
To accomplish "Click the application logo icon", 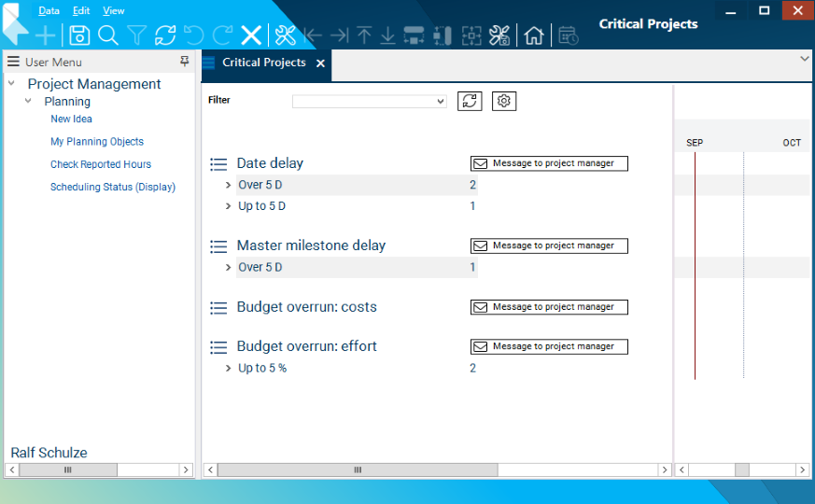I will [15, 23].
